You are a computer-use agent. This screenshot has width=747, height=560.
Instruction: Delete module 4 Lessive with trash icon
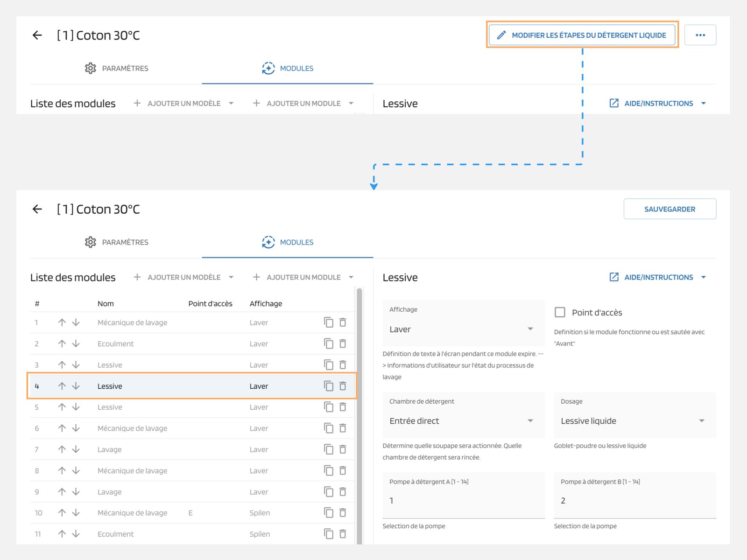(343, 386)
